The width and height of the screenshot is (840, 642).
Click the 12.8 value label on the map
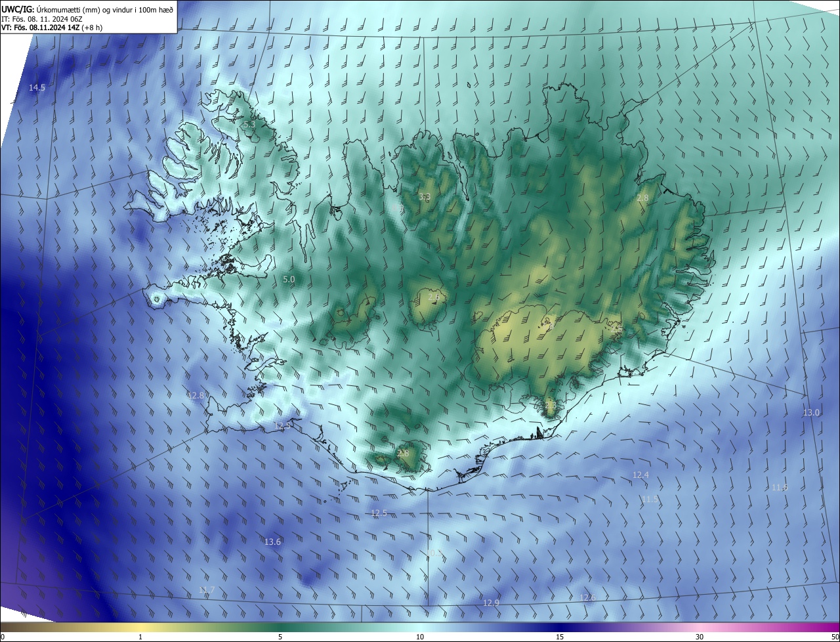(x=197, y=396)
